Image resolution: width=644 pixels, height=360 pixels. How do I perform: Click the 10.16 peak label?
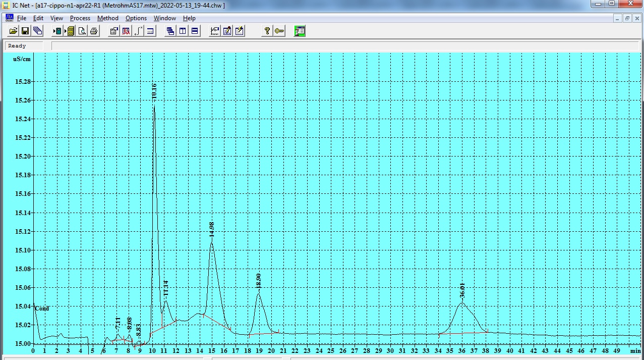(154, 91)
